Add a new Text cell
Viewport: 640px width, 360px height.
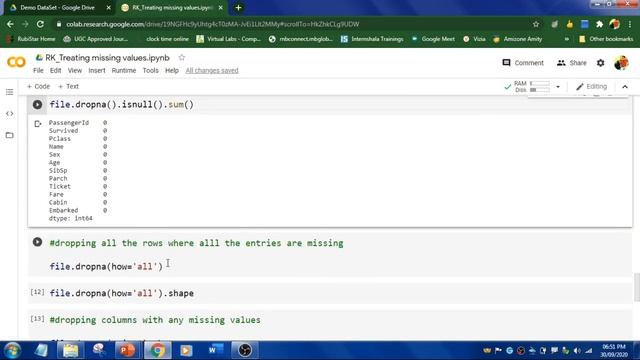[x=69, y=87]
